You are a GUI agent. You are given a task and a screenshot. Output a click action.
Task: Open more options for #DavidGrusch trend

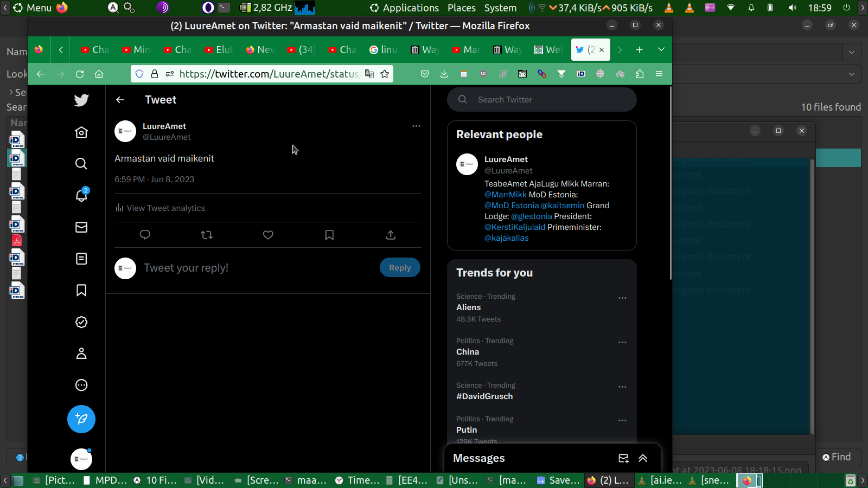point(622,387)
